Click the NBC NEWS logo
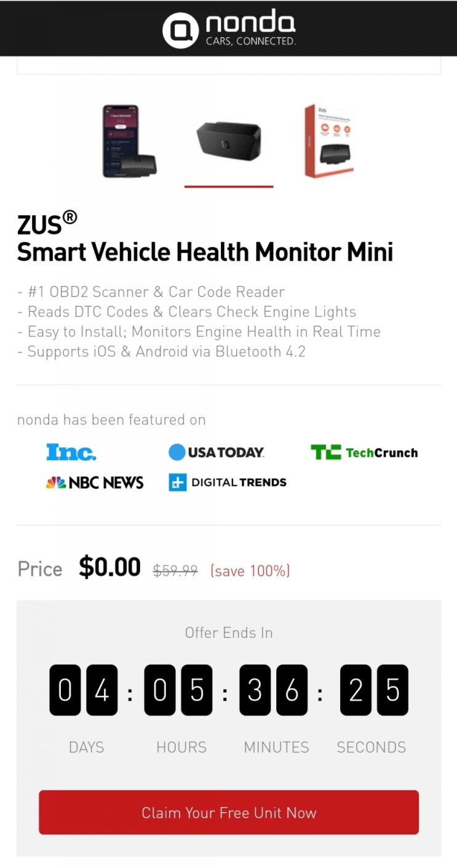This screenshot has height=868, width=457. pos(95,483)
